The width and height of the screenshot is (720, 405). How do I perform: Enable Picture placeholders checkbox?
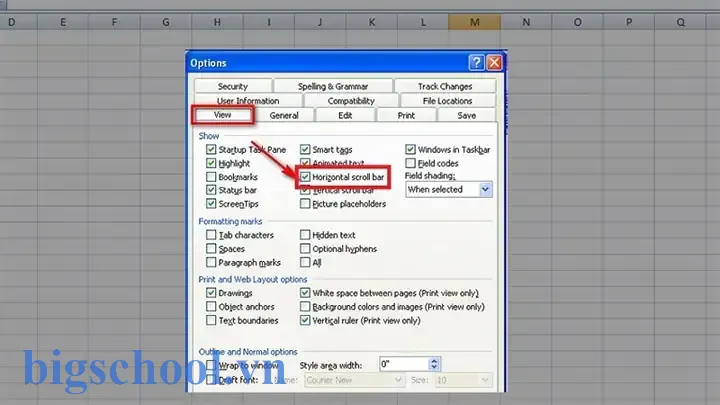click(x=305, y=203)
